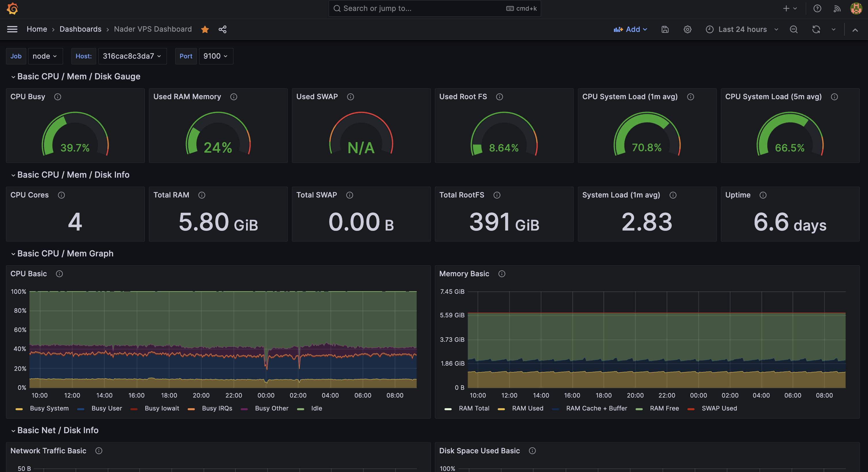Zoom out the time range
Screen dimensions: 868x472
(793, 29)
